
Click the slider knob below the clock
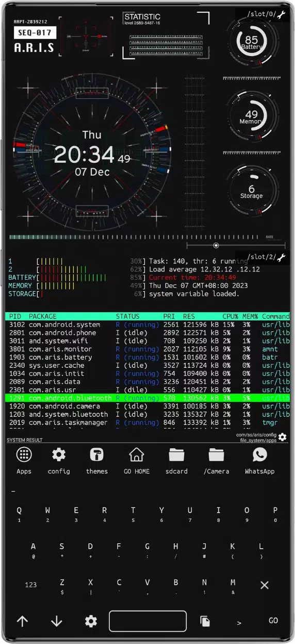[x=216, y=245]
